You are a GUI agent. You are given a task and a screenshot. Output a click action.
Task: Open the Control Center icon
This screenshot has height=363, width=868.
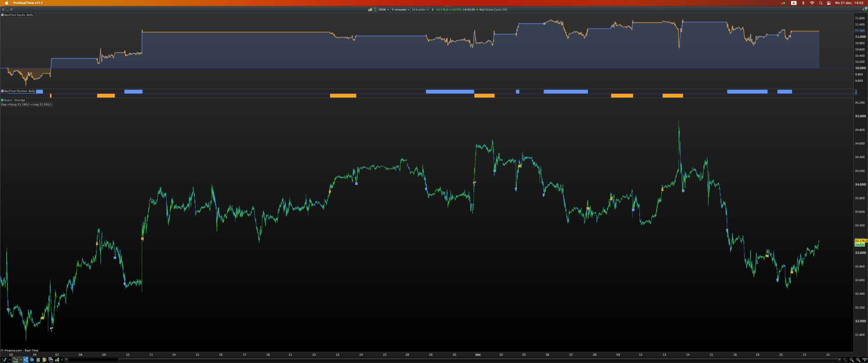(829, 3)
